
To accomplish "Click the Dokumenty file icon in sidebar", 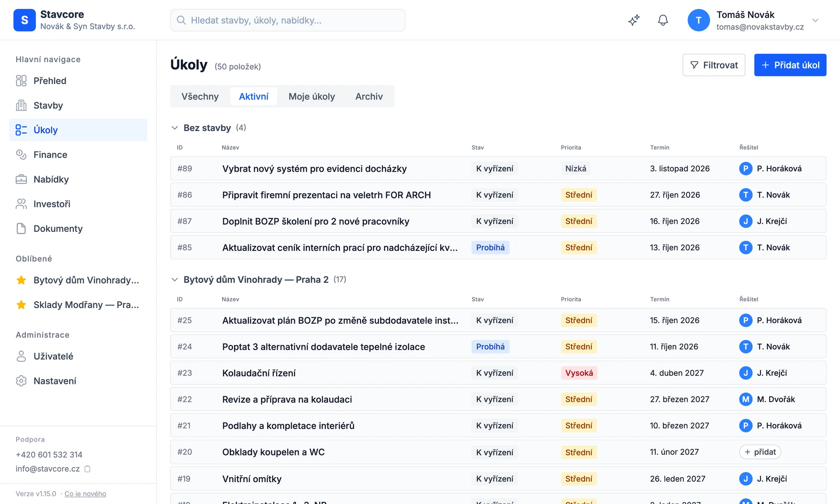I will pos(21,228).
